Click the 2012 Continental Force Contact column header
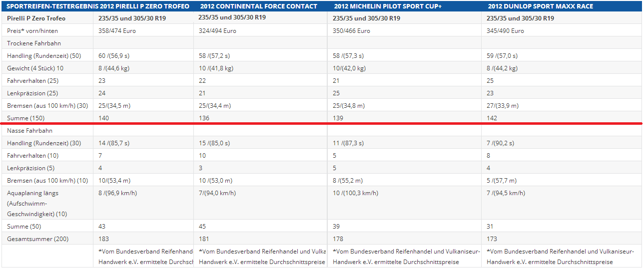Image resolution: width=644 pixels, height=271 pixels. [259, 6]
